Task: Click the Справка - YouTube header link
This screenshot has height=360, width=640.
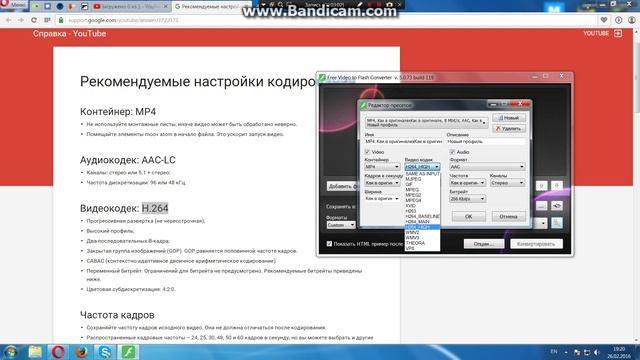Action: tap(69, 33)
